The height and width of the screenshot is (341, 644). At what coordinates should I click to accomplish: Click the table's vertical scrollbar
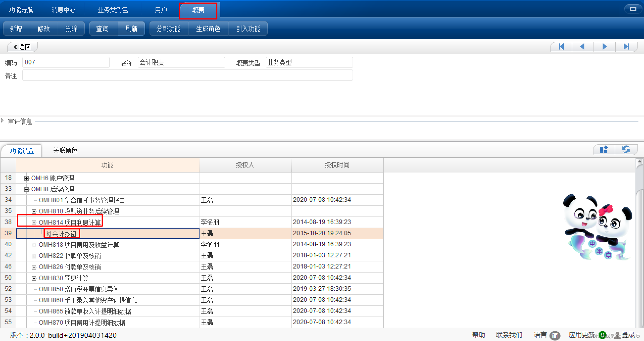click(639, 253)
